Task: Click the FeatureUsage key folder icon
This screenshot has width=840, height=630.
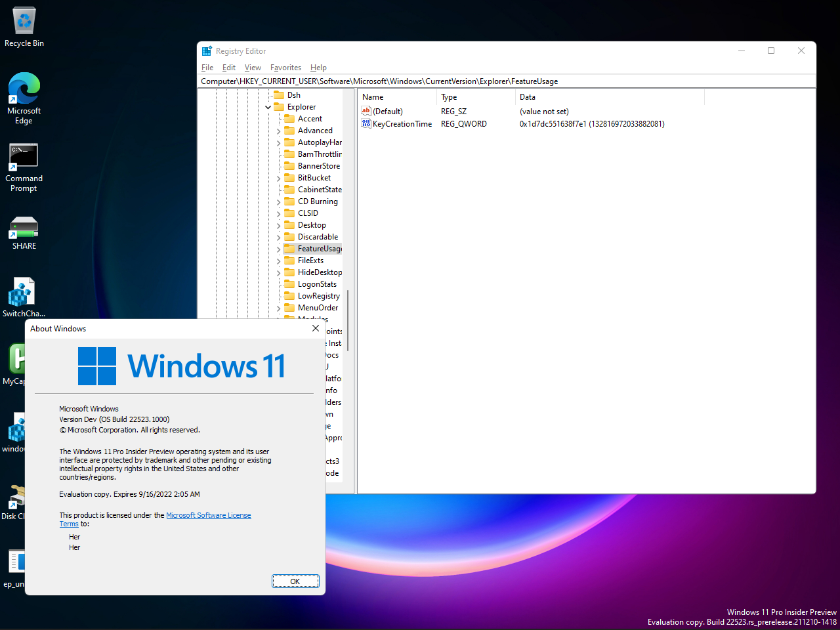Action: [x=289, y=249]
